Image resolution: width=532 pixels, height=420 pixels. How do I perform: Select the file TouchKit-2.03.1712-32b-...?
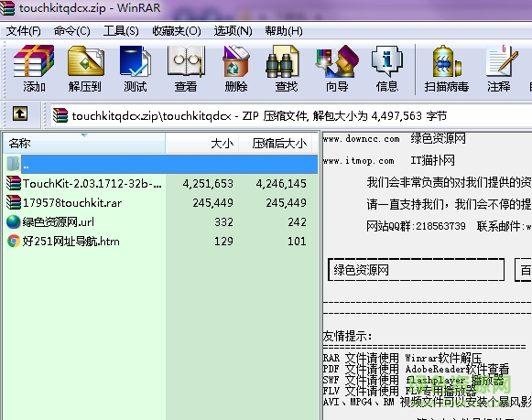click(92, 183)
